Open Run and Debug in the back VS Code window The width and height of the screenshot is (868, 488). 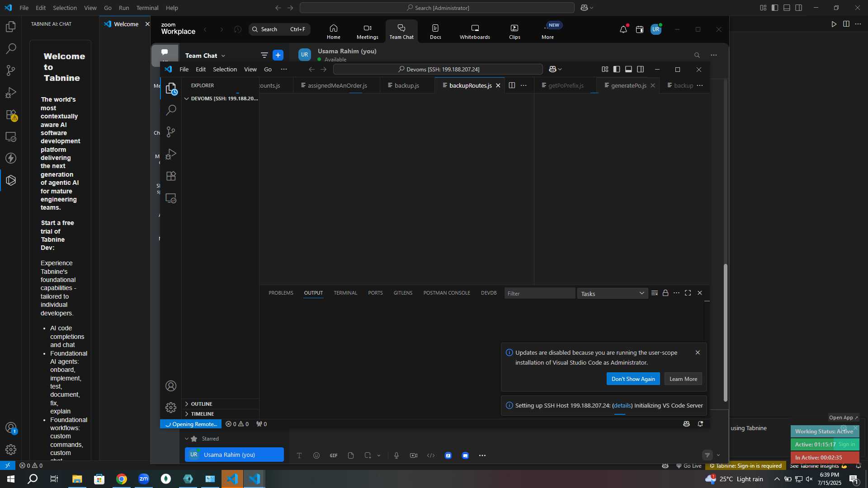point(11,93)
